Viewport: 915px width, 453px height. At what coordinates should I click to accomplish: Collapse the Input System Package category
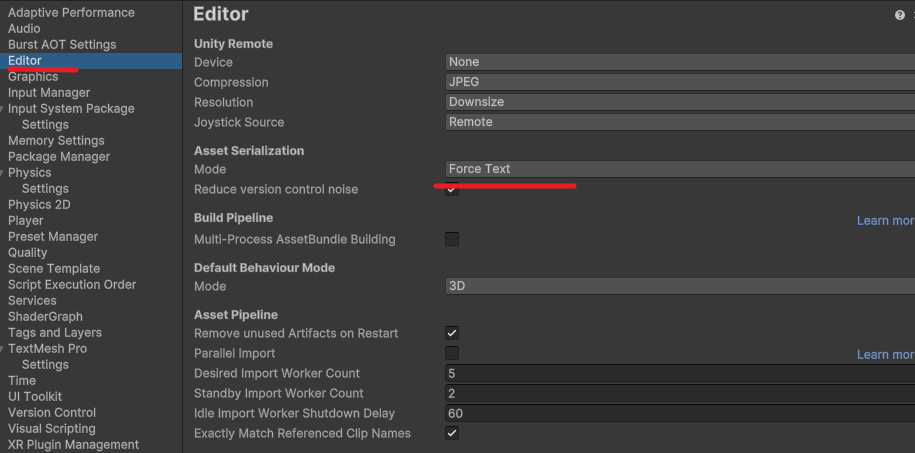click(x=3, y=109)
